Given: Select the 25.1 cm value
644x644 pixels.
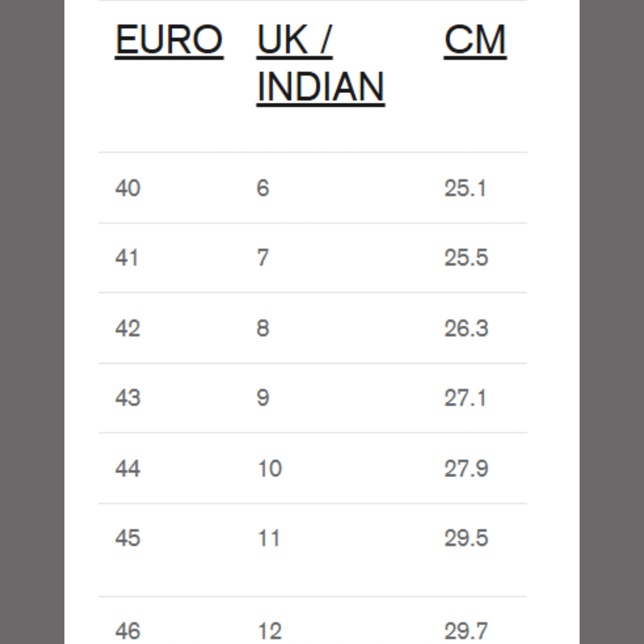Looking at the screenshot, I should (465, 188).
